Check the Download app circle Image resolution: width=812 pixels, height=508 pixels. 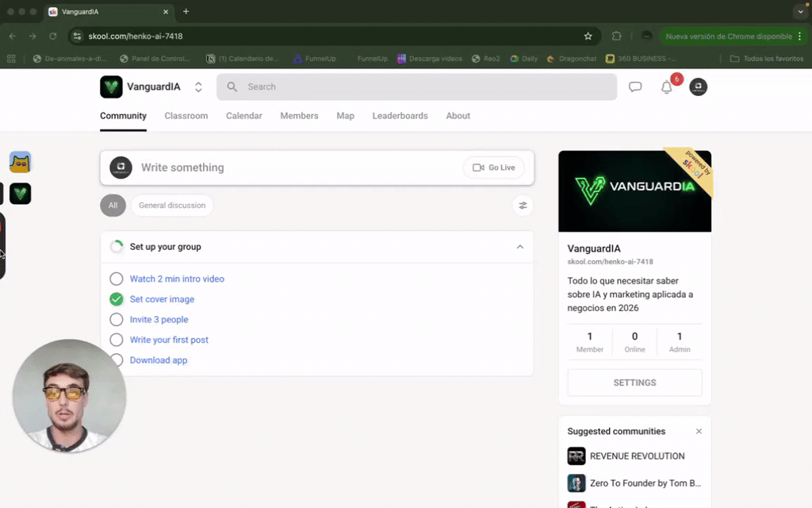click(117, 360)
